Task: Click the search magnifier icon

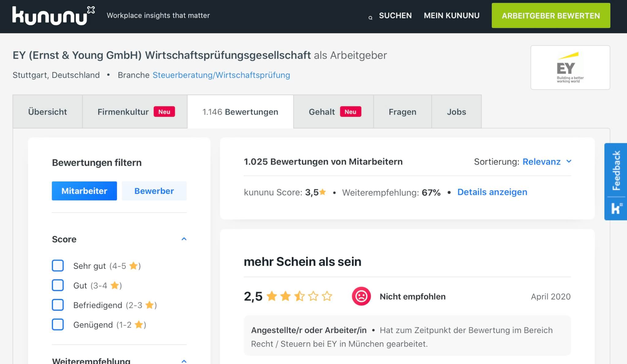Action: tap(370, 18)
